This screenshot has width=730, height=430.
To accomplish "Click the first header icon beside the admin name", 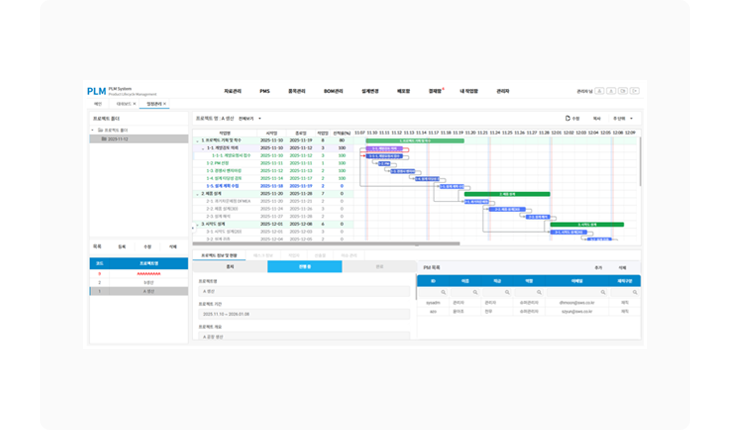I will 600,91.
